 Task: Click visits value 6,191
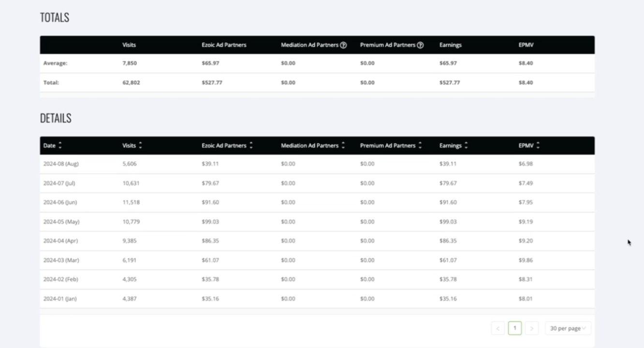coord(130,260)
